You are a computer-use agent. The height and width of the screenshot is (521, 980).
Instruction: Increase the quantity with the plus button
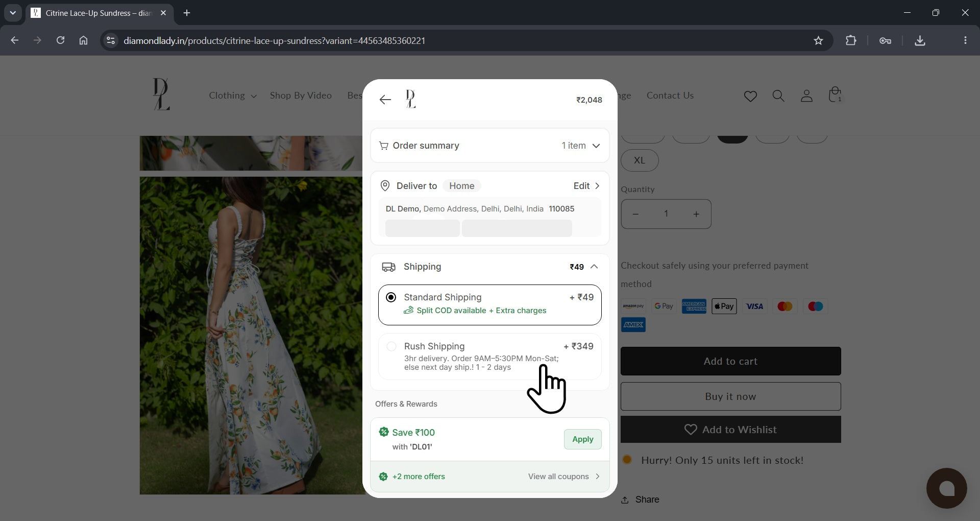(696, 214)
